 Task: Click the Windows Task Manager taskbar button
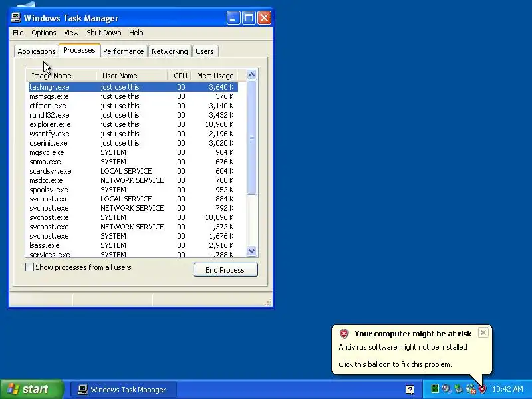click(124, 390)
